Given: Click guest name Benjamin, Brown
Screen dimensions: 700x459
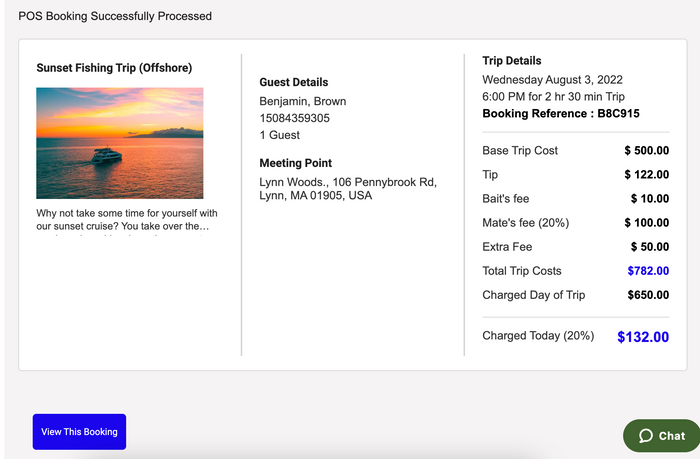Looking at the screenshot, I should pos(300,101).
